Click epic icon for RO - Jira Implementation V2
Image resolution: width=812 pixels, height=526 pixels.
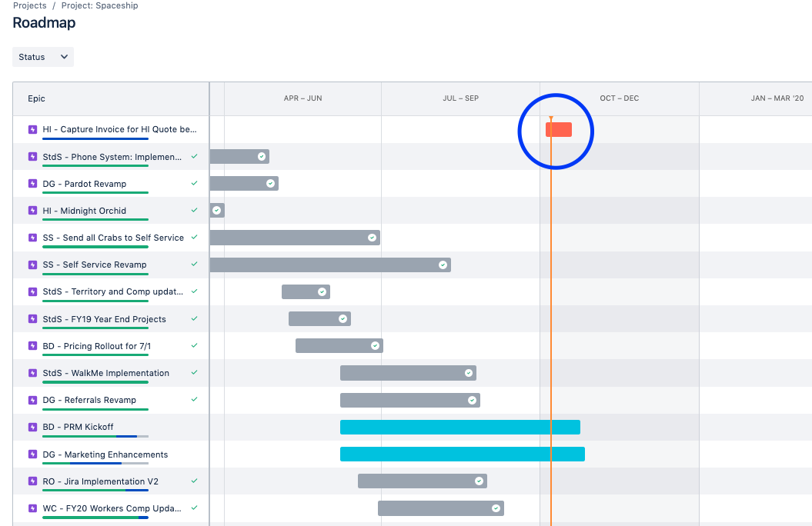pos(32,481)
